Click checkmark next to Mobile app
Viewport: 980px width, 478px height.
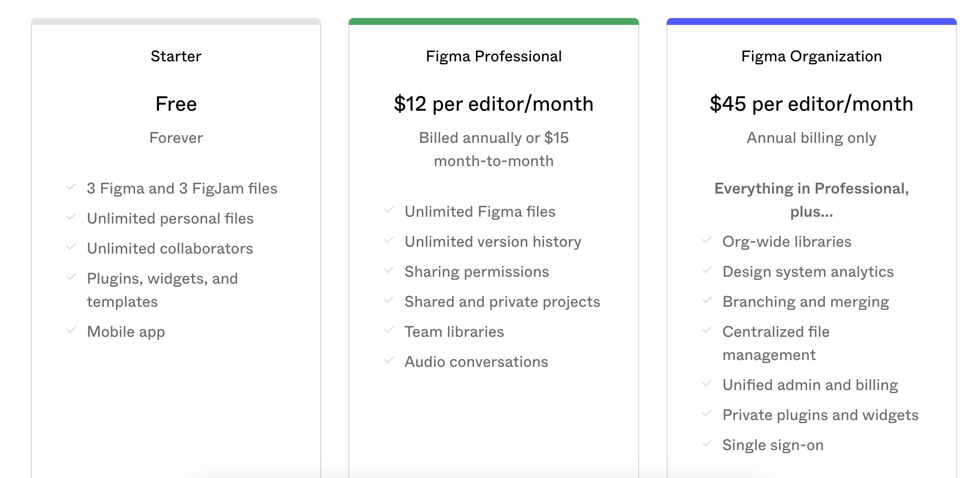pyautogui.click(x=71, y=330)
